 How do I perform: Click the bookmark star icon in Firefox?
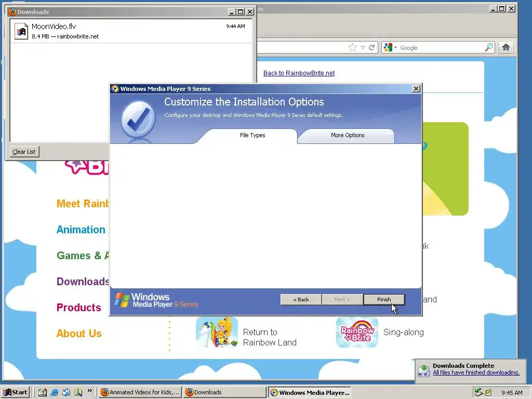(x=353, y=47)
